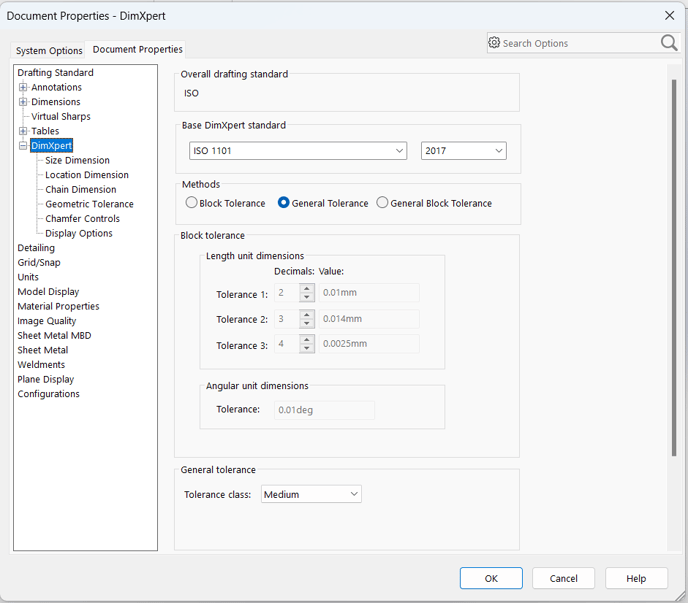Click the Search Options input field

(x=580, y=43)
